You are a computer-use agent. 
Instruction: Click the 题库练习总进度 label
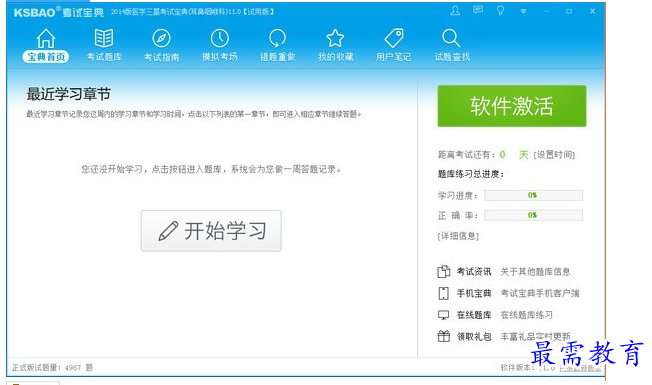[471, 174]
